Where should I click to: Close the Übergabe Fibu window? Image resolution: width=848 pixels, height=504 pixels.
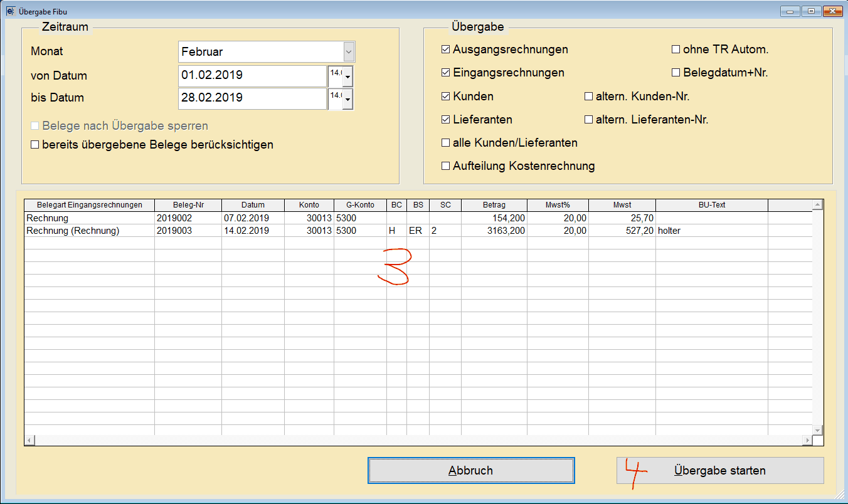832,11
